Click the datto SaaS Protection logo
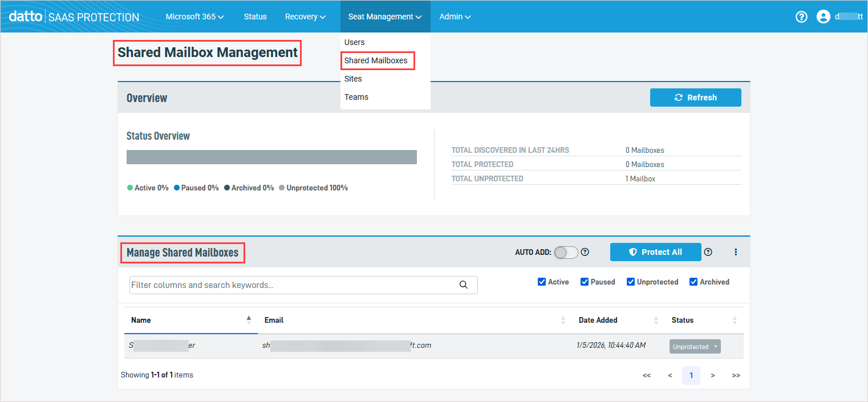868x402 pixels. coord(74,17)
